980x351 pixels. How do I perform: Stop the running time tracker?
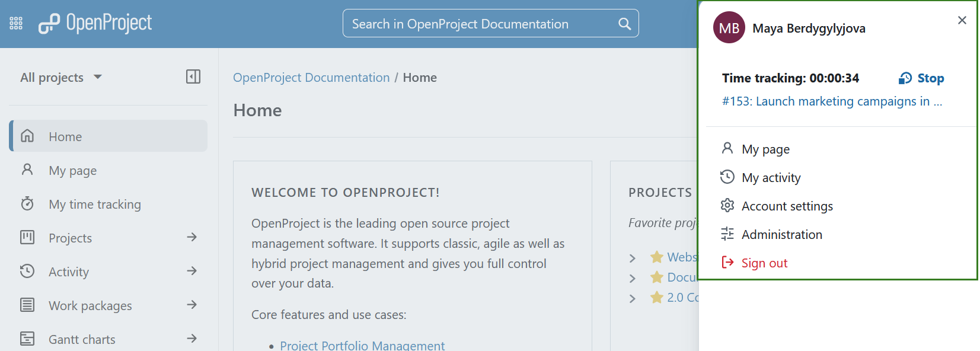coord(922,78)
